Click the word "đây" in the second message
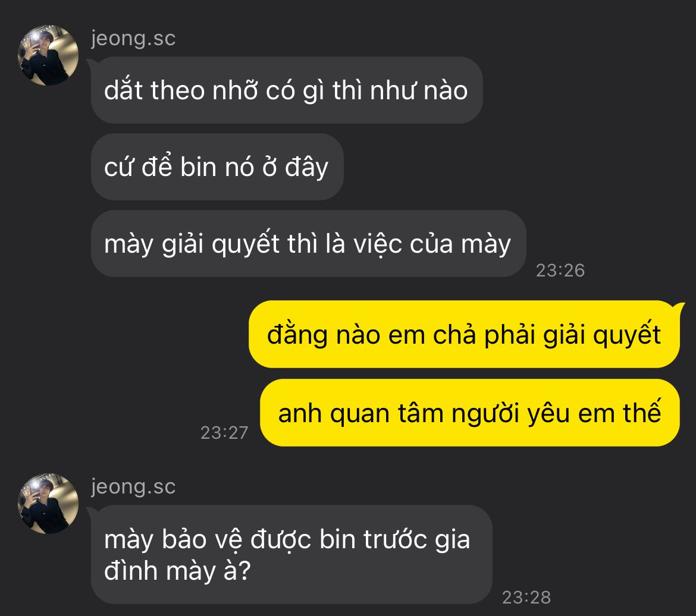 point(307,168)
